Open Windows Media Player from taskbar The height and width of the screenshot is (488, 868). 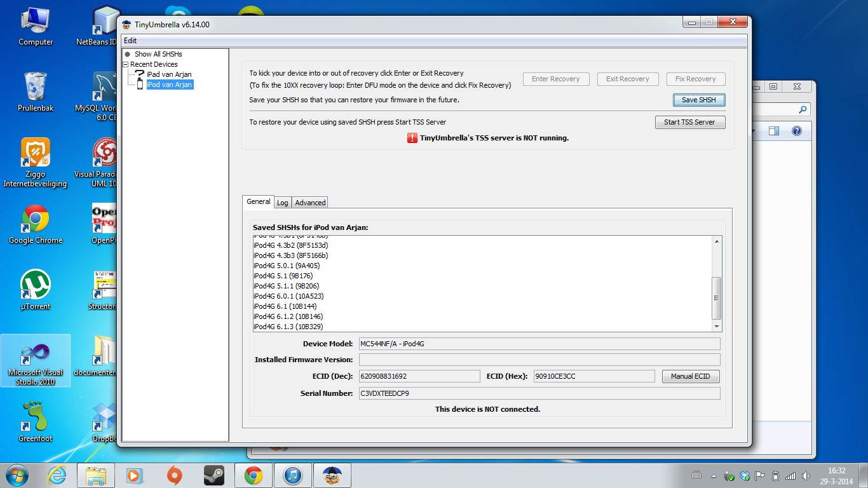[135, 475]
